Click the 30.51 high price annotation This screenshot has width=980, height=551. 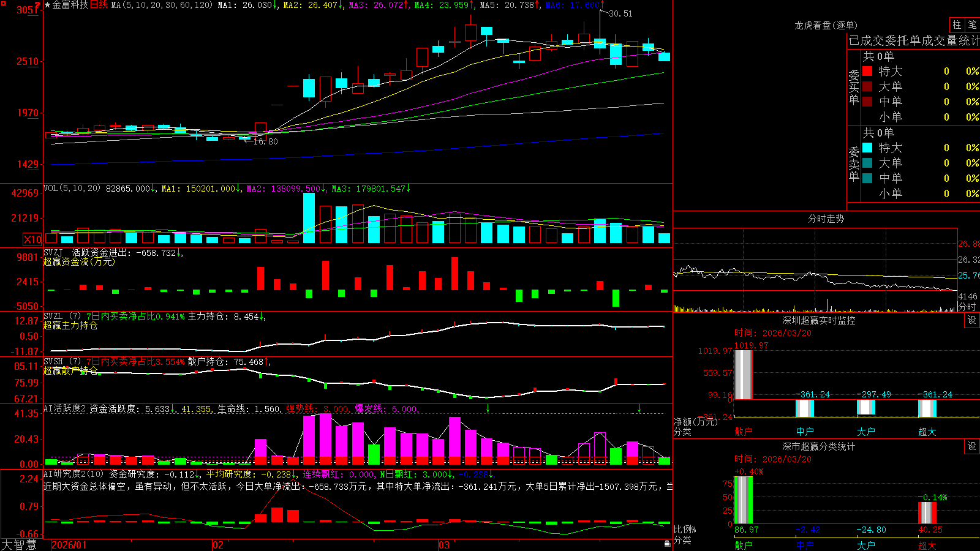pos(620,13)
